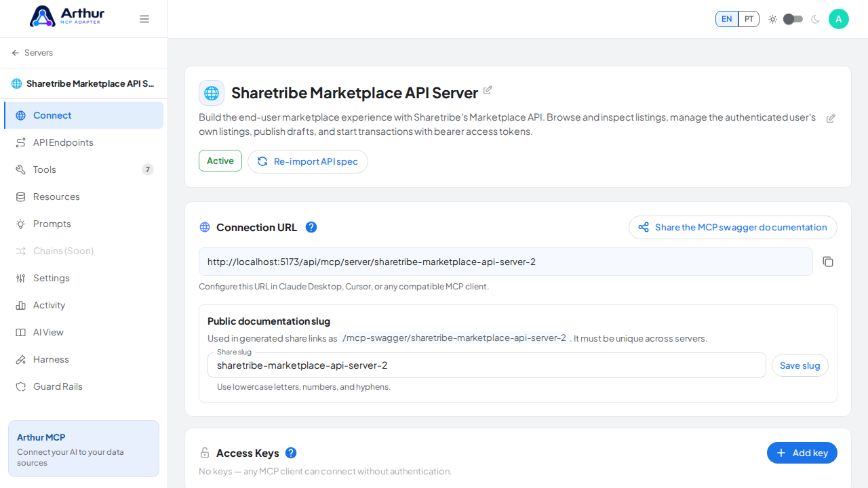
Task: Click the Connection URL globe icon
Action: (x=205, y=227)
